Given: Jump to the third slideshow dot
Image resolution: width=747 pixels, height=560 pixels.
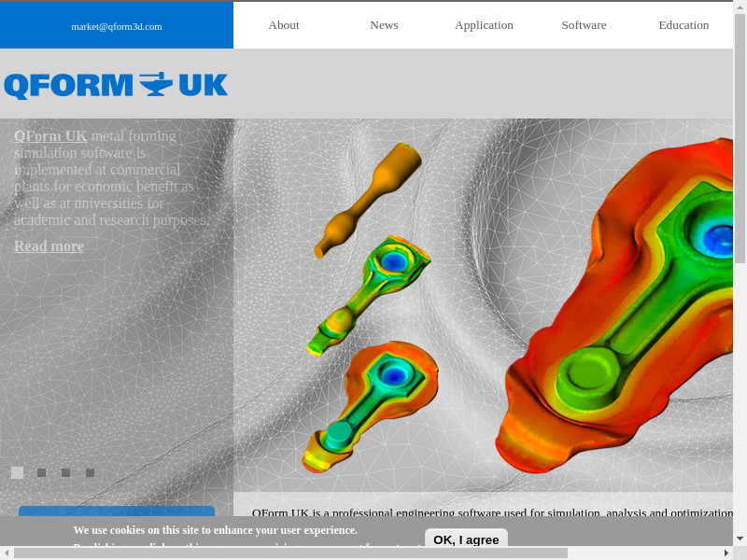Looking at the screenshot, I should point(66,473).
